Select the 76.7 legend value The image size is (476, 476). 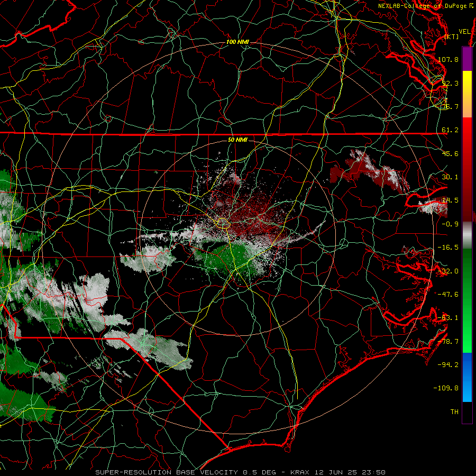[x=450, y=106]
